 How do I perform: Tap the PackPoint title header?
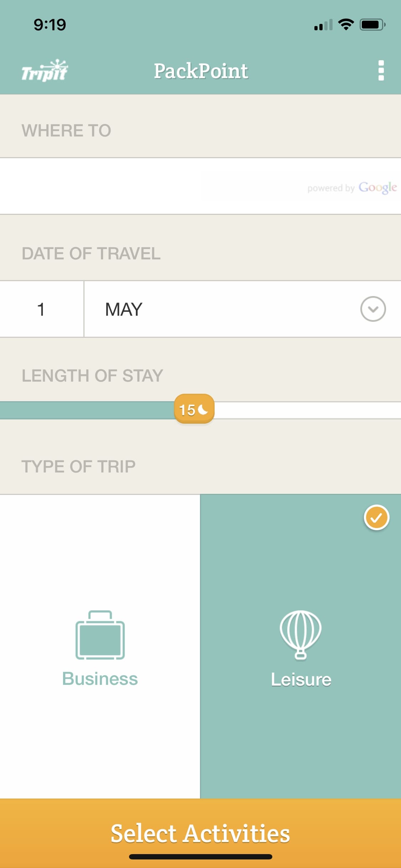tap(201, 71)
